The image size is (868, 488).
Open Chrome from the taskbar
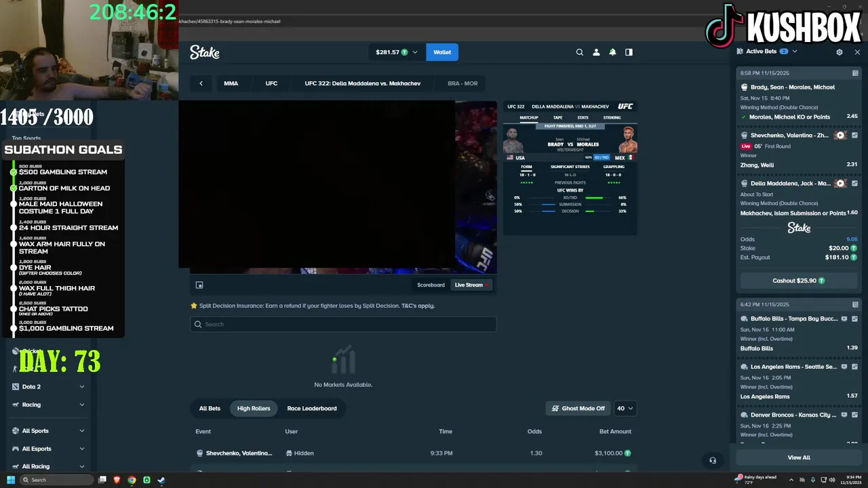point(132,480)
